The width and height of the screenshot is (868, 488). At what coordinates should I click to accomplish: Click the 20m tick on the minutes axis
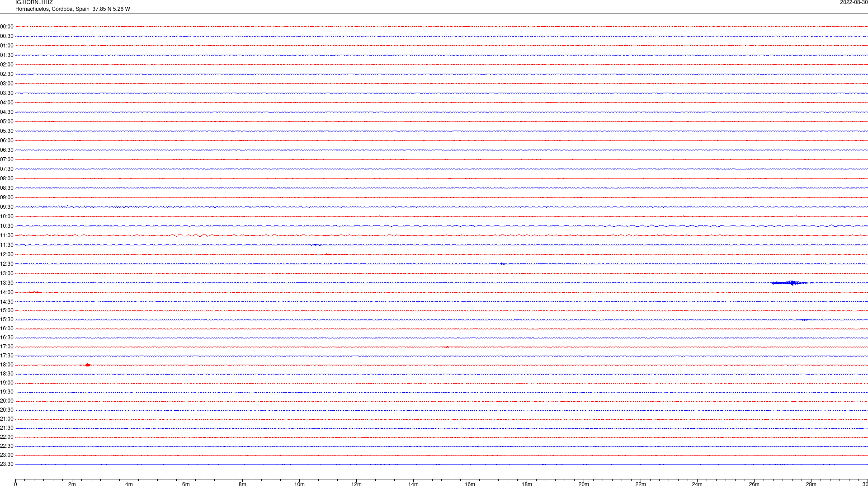[x=584, y=484]
